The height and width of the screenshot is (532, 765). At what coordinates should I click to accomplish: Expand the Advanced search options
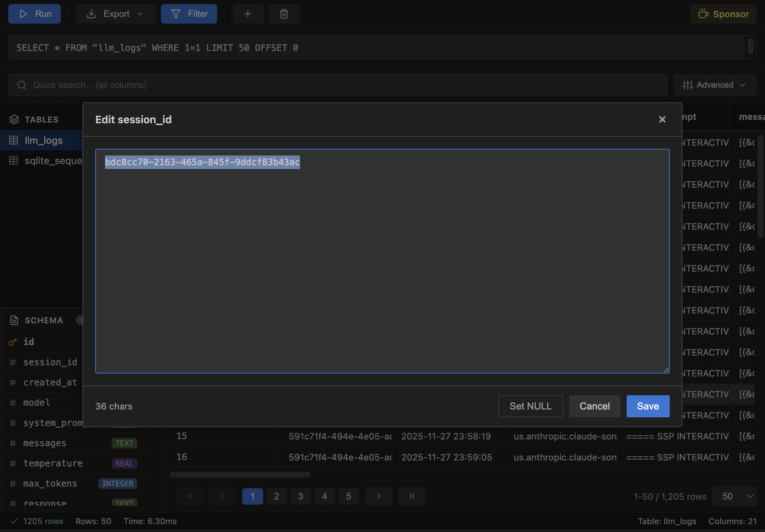(714, 85)
